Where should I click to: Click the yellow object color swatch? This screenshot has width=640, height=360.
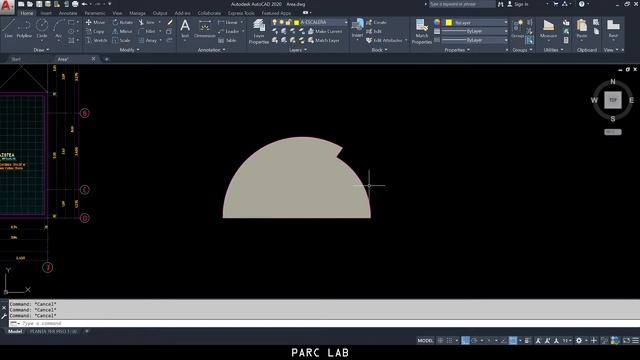pyautogui.click(x=449, y=22)
